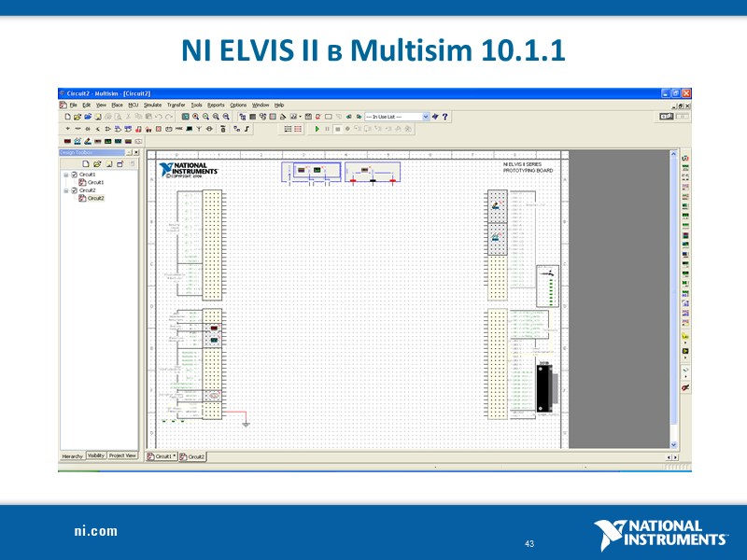
Task: Pause the running simulation
Action: click(x=327, y=131)
